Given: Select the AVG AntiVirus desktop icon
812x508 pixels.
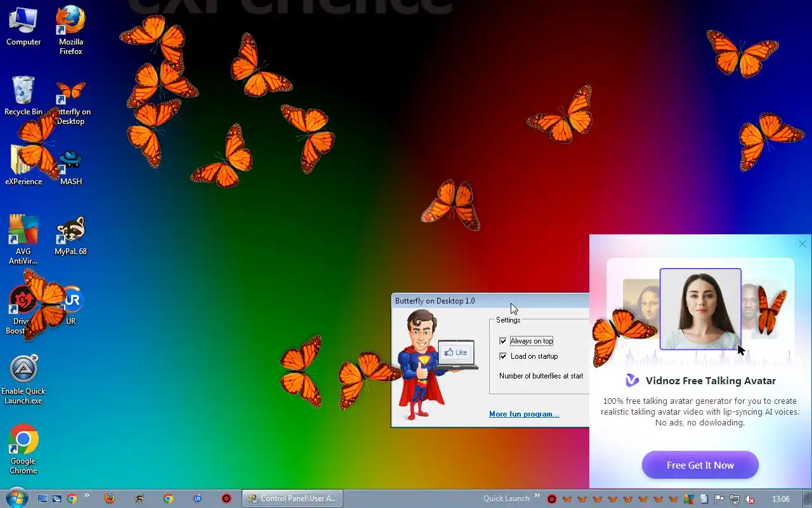Looking at the screenshot, I should coord(23,239).
